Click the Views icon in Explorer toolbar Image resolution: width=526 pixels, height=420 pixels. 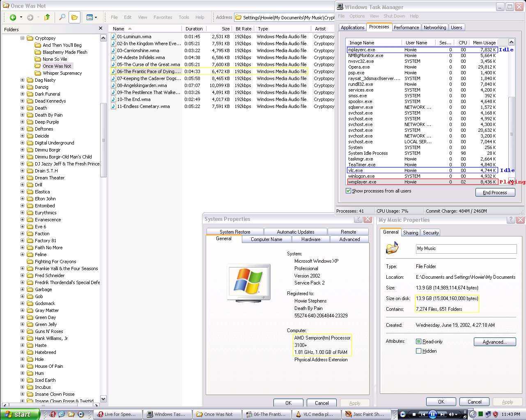click(x=89, y=17)
